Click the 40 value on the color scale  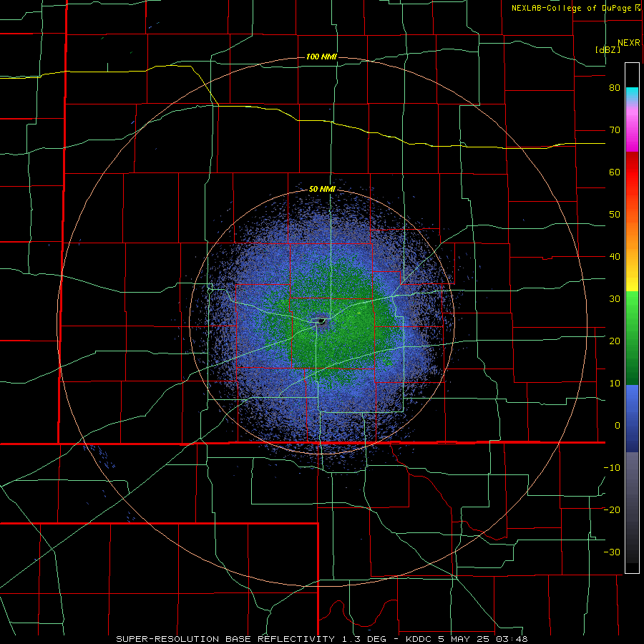point(615,257)
